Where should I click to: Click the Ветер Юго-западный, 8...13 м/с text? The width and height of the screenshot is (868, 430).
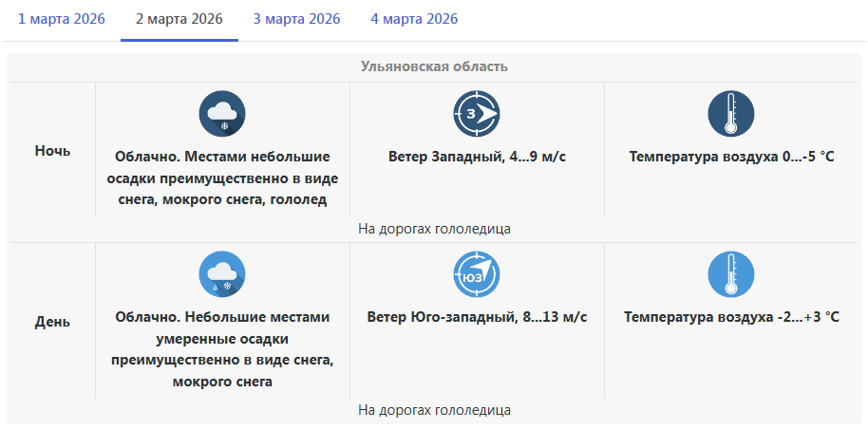coord(477,316)
